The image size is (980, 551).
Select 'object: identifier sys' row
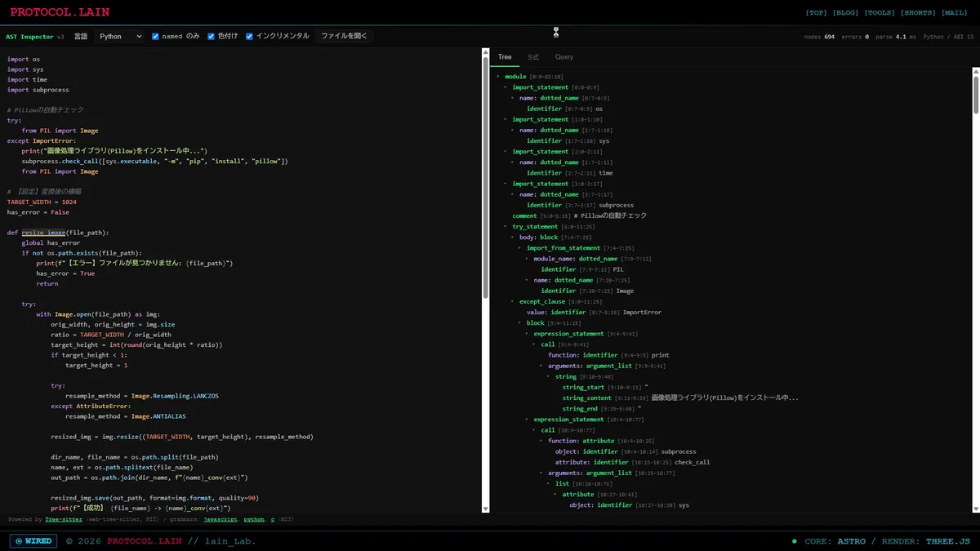(x=629, y=505)
